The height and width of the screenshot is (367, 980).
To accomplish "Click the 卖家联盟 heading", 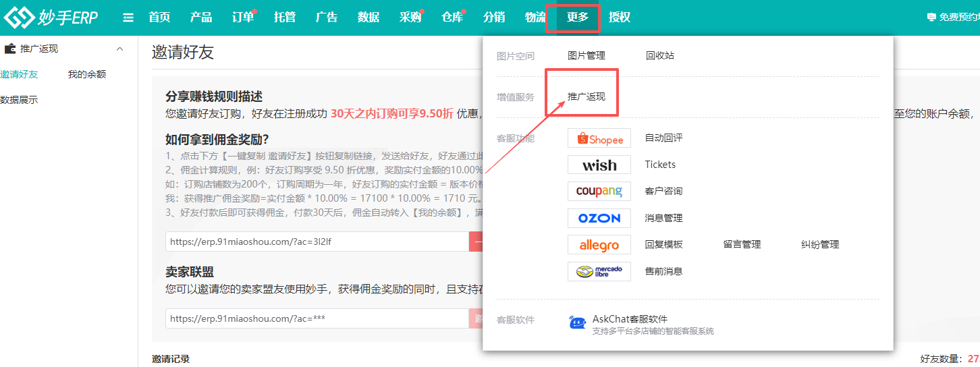I will (x=190, y=272).
